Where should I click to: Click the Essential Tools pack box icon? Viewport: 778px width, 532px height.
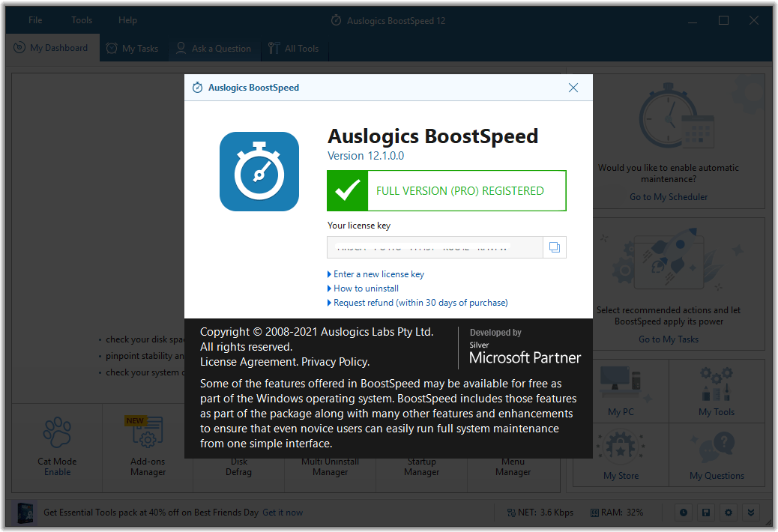25,513
